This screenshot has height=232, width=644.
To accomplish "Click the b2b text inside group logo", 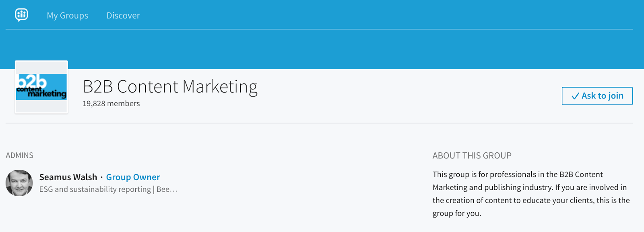I will coord(33,81).
